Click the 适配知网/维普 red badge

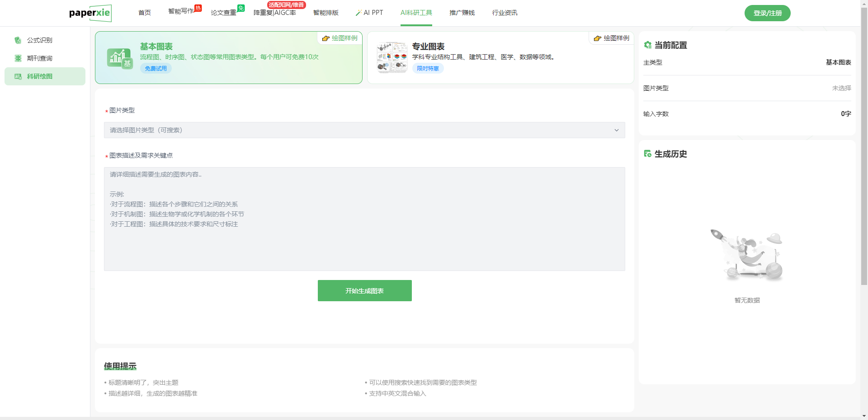[x=286, y=5]
